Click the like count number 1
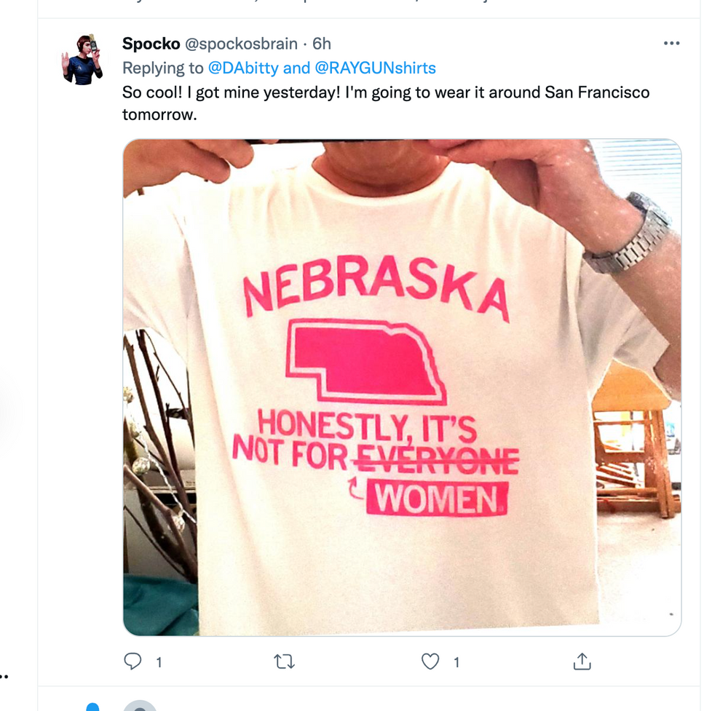The height and width of the screenshot is (711, 728). pyautogui.click(x=456, y=662)
